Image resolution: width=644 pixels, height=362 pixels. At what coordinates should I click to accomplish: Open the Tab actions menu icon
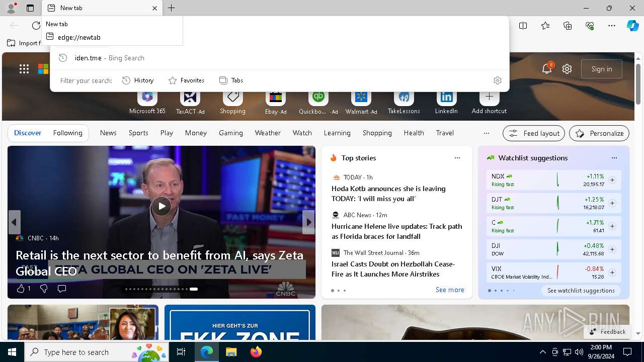(30, 8)
